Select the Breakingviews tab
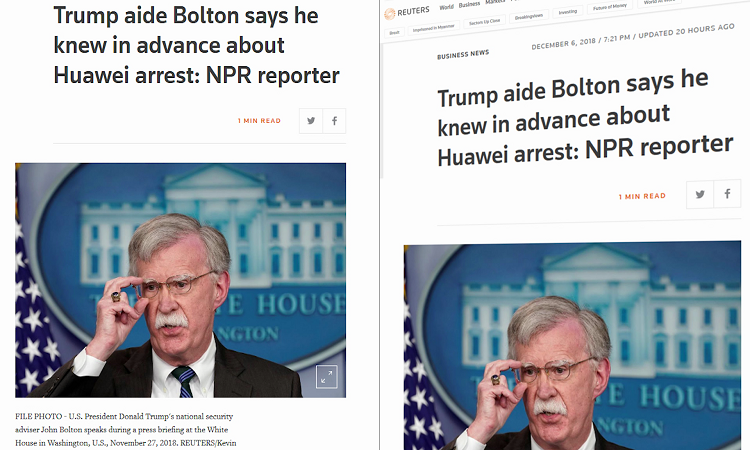The width and height of the screenshot is (750, 450). (x=529, y=16)
